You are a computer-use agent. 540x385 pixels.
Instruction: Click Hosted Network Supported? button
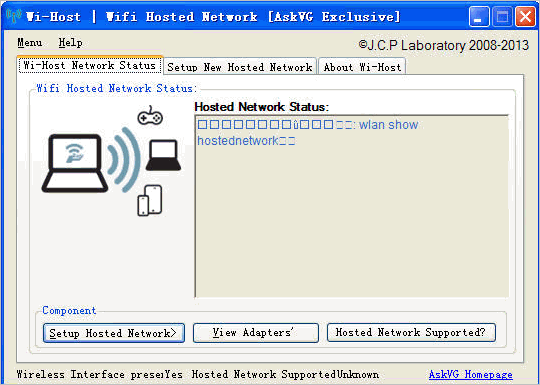point(411,332)
